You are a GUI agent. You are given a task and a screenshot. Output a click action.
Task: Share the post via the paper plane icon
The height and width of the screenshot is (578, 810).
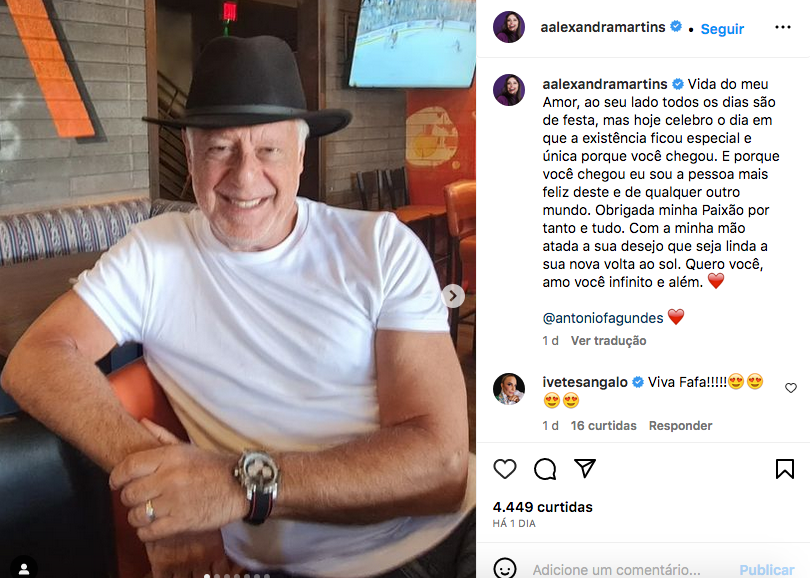pos(585,468)
